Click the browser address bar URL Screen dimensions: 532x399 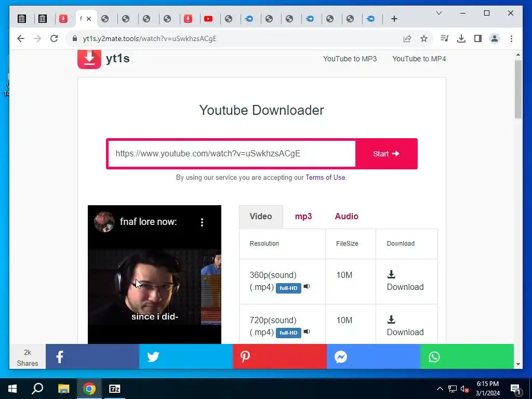click(149, 38)
